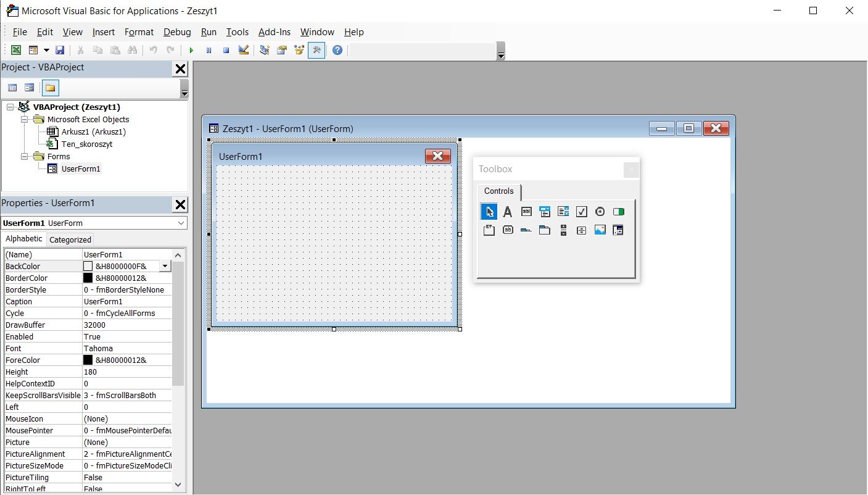
Task: Collapse the Forms folder node
Action: (x=25, y=156)
